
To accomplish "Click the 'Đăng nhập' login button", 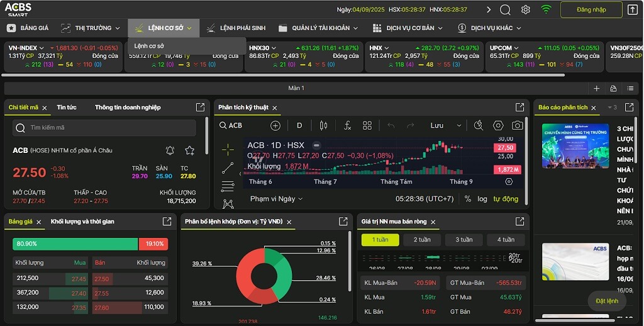I will [x=591, y=9].
